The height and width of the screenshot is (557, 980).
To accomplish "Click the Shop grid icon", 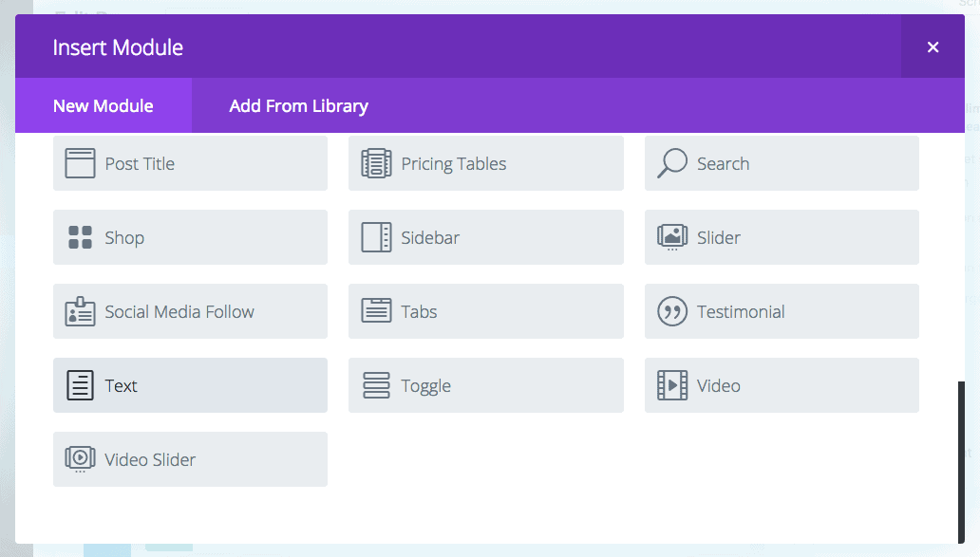I will click(x=80, y=237).
